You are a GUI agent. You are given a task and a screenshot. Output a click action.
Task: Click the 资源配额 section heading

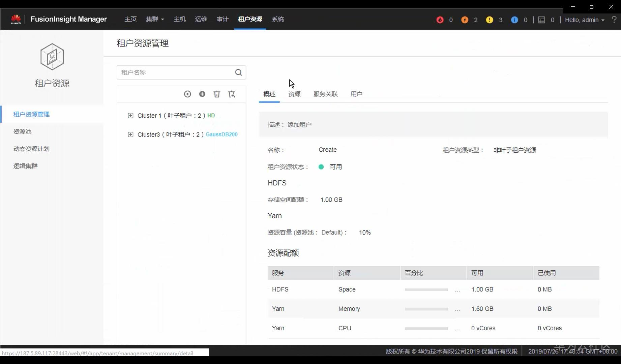[283, 253]
